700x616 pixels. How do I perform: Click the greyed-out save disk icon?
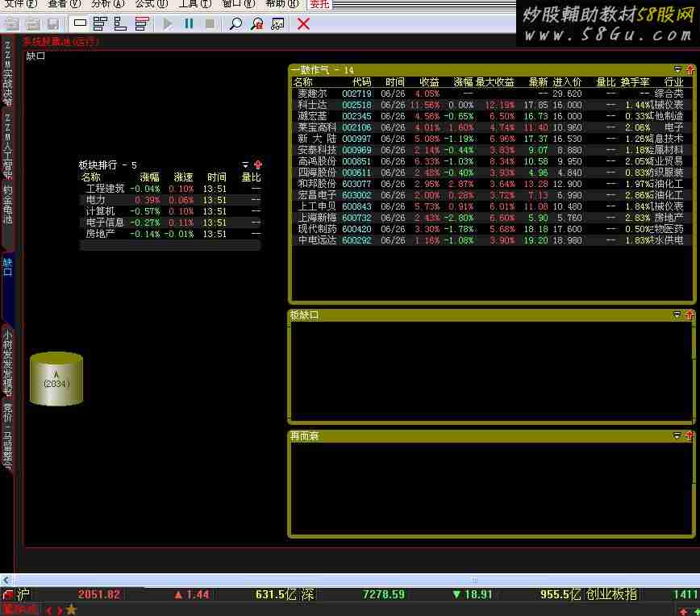pyautogui.click(x=53, y=23)
